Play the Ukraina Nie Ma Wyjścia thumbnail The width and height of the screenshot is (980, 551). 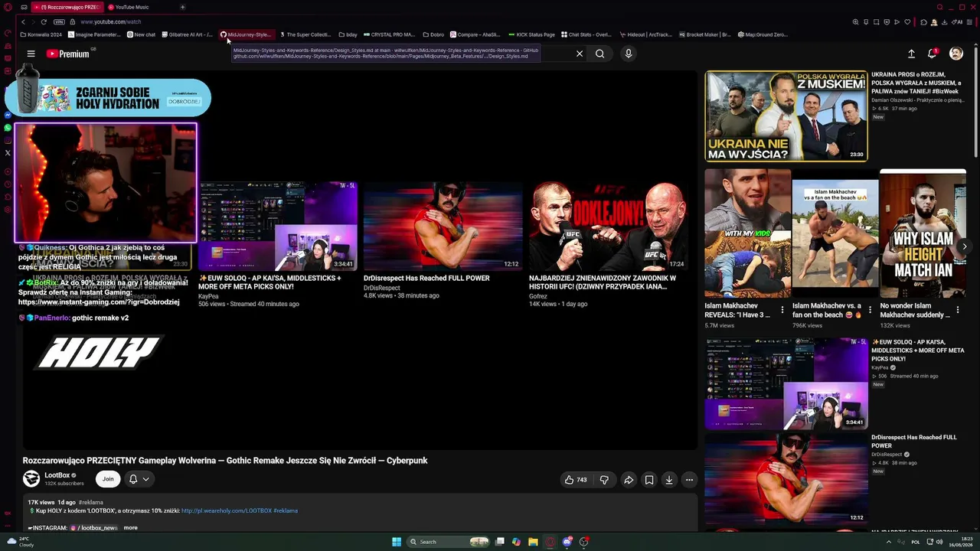click(786, 116)
